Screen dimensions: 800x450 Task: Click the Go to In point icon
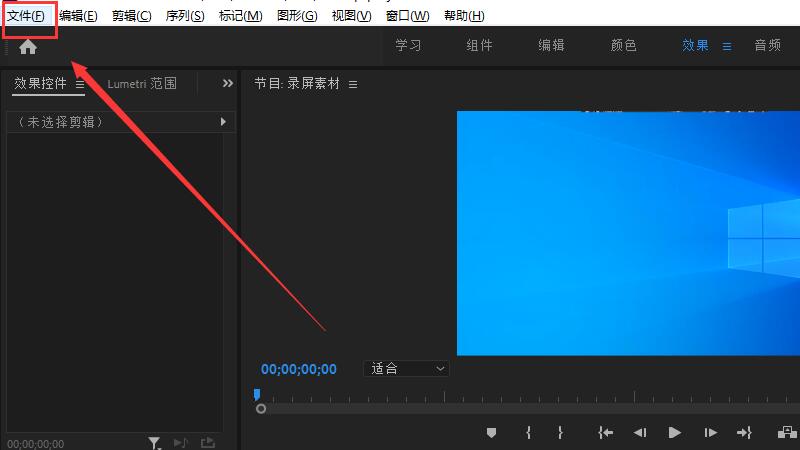(x=605, y=433)
